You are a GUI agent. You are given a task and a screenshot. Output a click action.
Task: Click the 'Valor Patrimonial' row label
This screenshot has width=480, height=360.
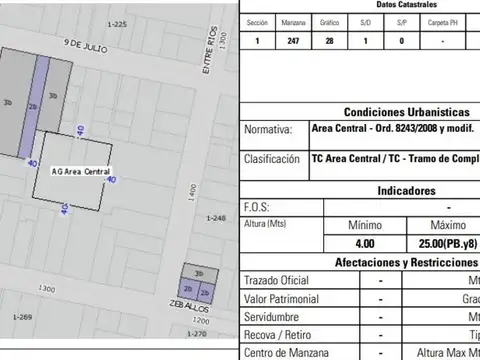click(x=281, y=299)
